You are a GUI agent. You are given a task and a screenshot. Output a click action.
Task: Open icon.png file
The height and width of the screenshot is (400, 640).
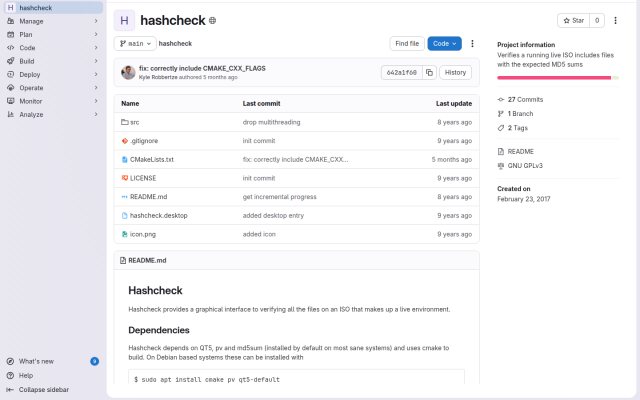click(143, 234)
